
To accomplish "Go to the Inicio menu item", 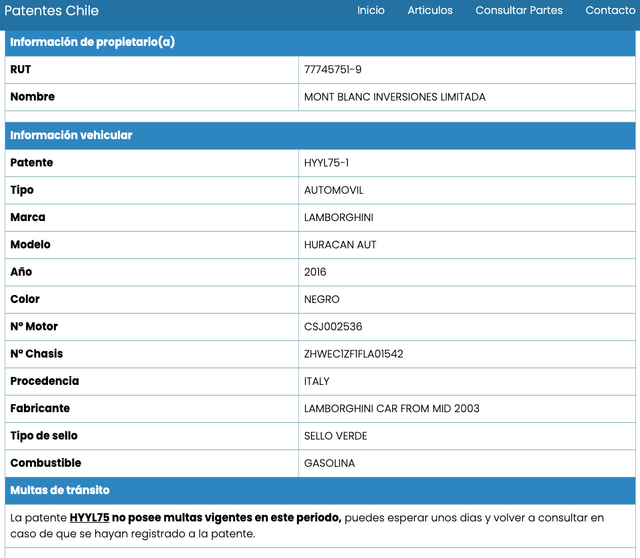I will click(371, 10).
